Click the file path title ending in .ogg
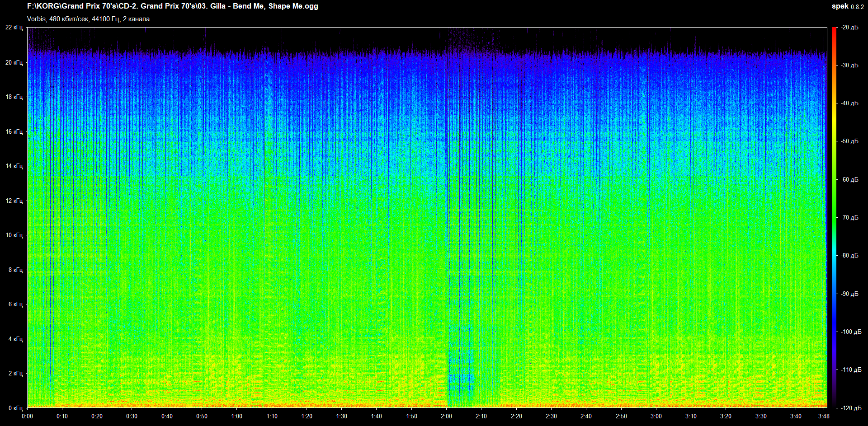Screen dimensions: 868x426 tap(172, 6)
